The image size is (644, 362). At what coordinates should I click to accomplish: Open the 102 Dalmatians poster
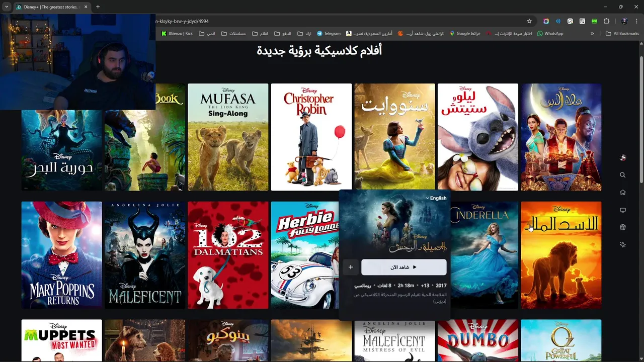228,255
